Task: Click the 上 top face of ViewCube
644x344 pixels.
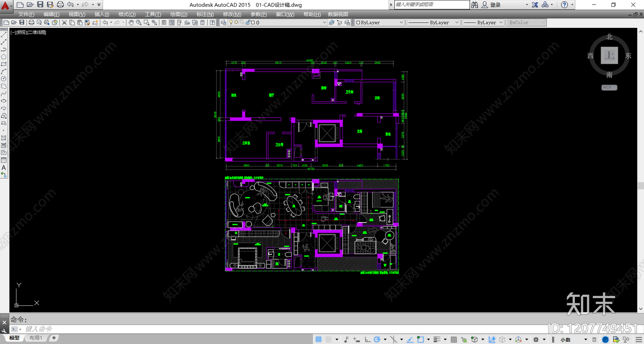Action: pyautogui.click(x=609, y=56)
